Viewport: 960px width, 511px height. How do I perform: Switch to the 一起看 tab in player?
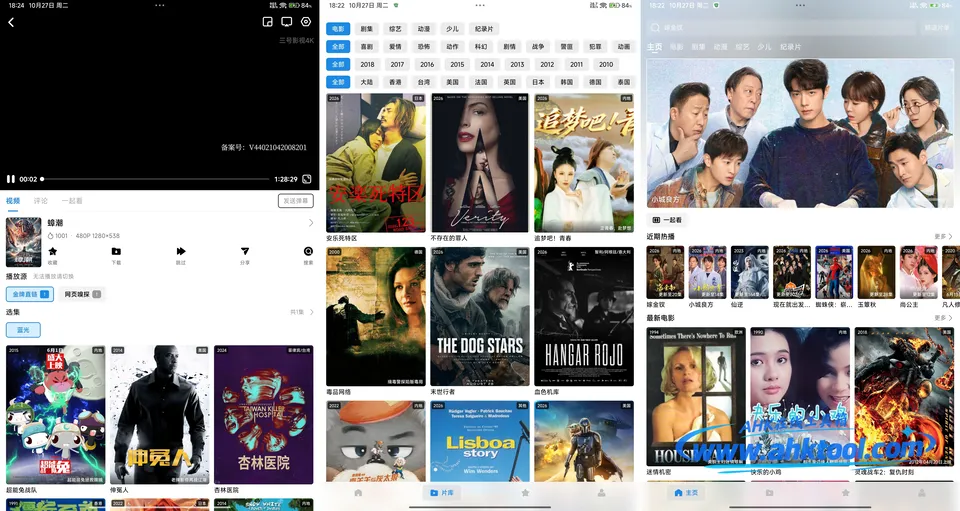72,201
